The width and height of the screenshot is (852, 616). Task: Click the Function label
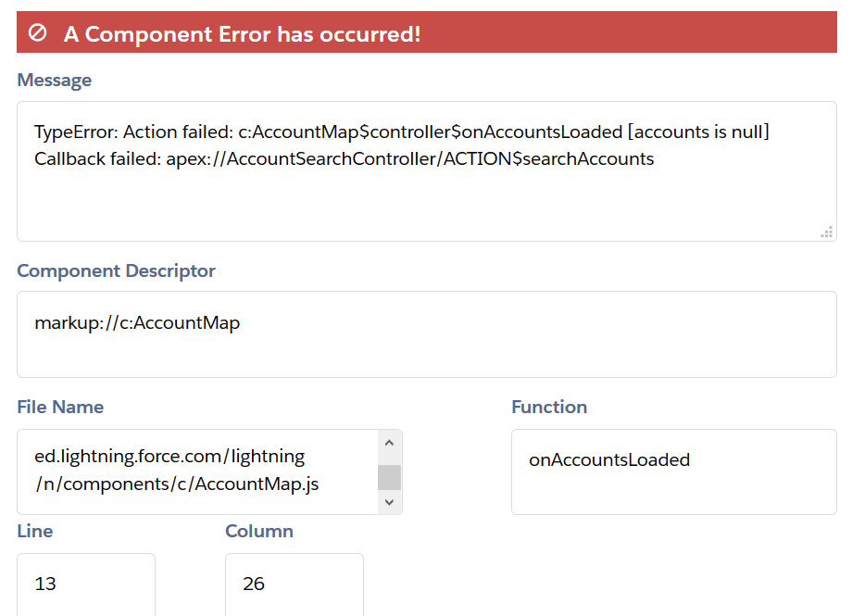pos(549,407)
